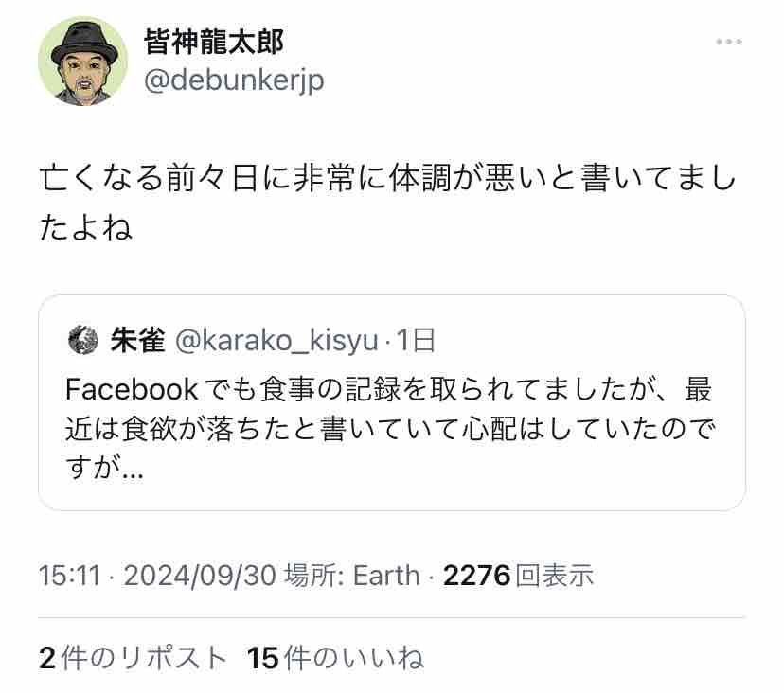Screen dimensions: 784x693
Task: View the 15件のいいね list
Action: point(335,657)
